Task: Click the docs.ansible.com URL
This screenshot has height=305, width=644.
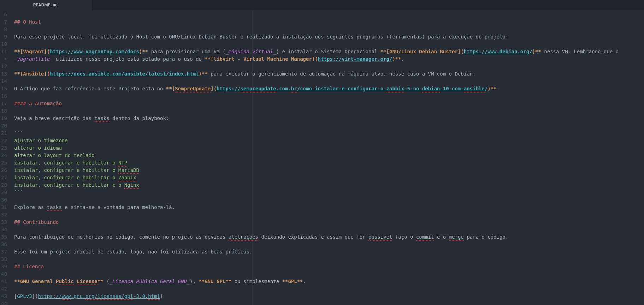Action: [124, 74]
